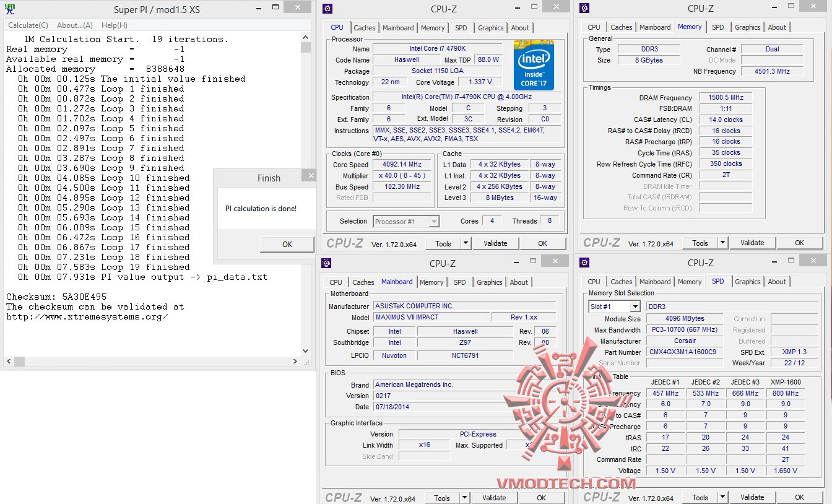Click the Super PI horizontal scrollbar left arrow
This screenshot has width=832, height=504.
[8, 361]
